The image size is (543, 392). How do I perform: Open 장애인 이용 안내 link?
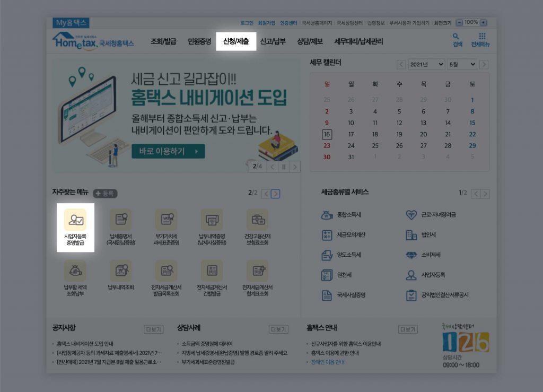tap(328, 362)
